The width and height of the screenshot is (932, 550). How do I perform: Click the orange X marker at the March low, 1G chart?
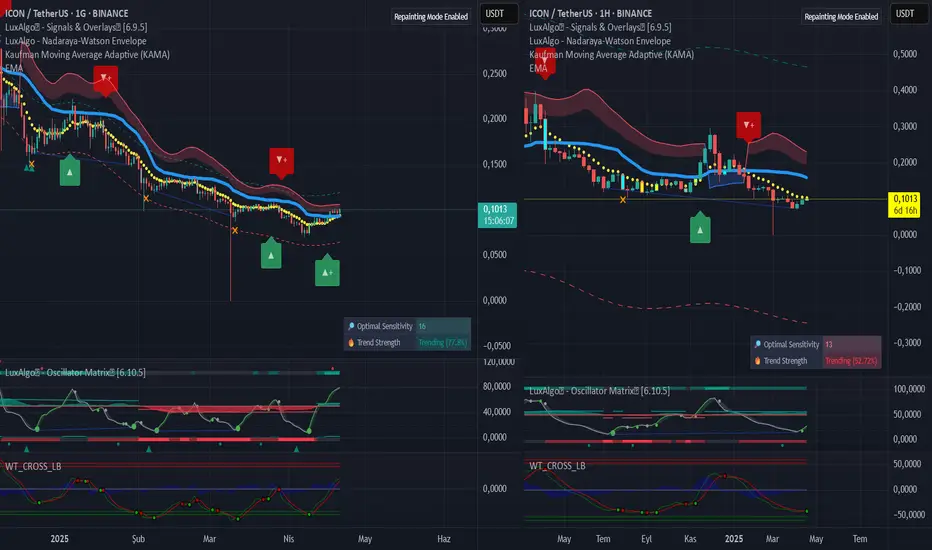pyautogui.click(x=235, y=230)
